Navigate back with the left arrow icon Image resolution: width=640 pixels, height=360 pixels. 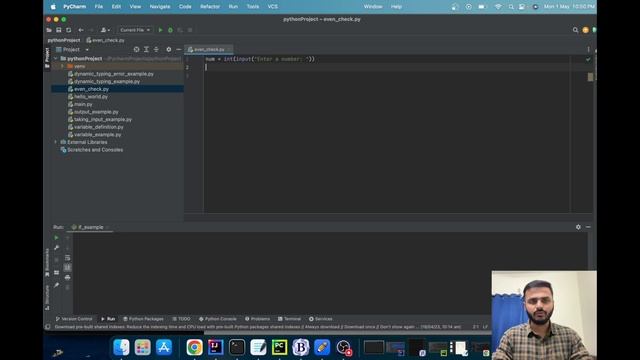pos(81,30)
